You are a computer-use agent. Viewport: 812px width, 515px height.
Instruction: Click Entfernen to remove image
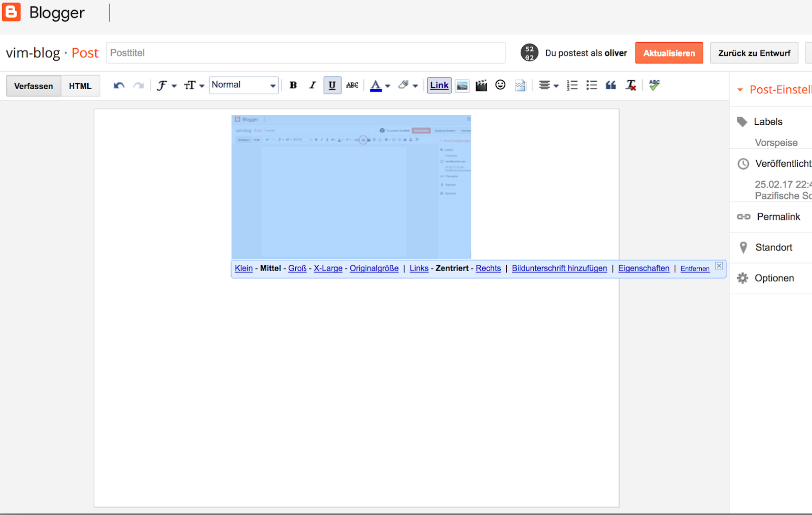click(x=695, y=269)
